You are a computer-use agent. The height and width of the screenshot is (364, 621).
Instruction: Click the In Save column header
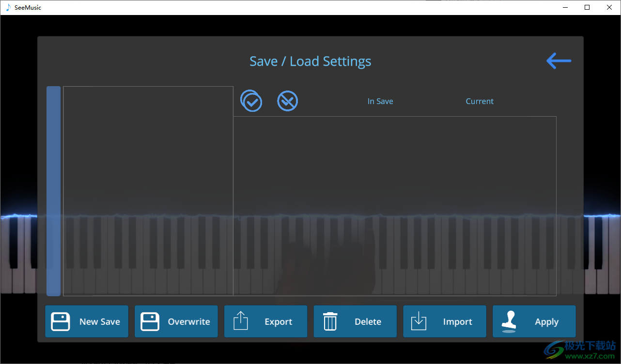pyautogui.click(x=380, y=101)
